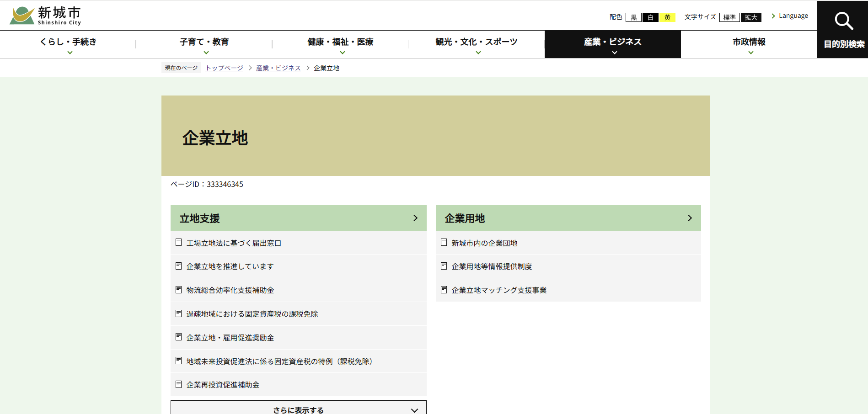Image resolution: width=868 pixels, height=414 pixels.
Task: Click the document icon beside 工場立地法に基づく届出窓口
Action: click(x=178, y=242)
